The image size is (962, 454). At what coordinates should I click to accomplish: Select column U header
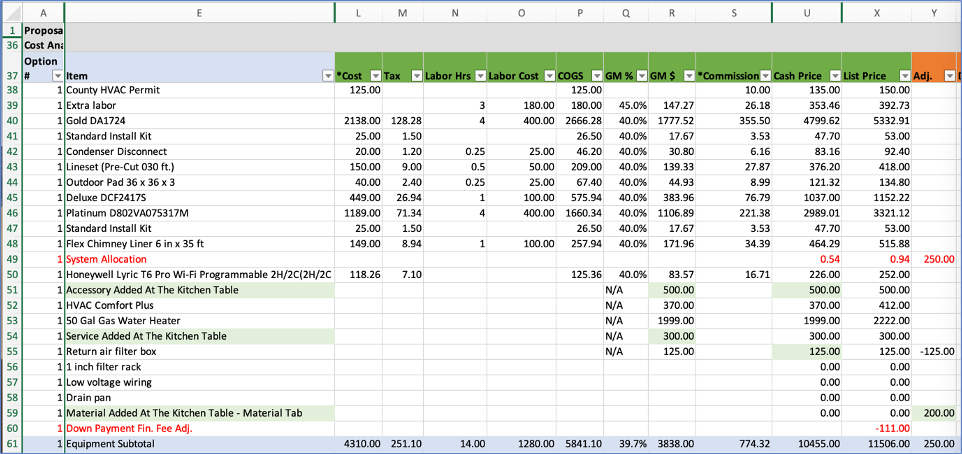(x=807, y=12)
